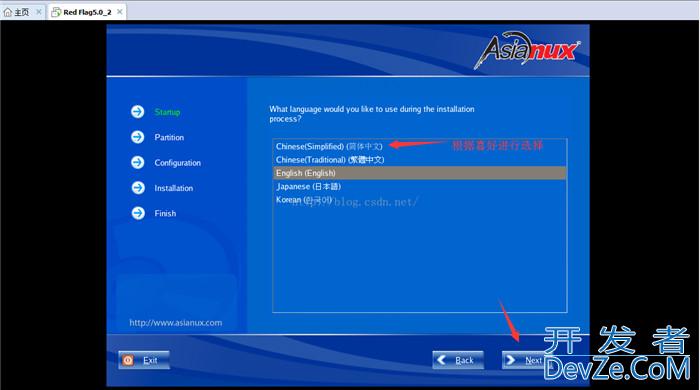Select the Partition step label
The height and width of the screenshot is (390, 700).
pos(169,137)
